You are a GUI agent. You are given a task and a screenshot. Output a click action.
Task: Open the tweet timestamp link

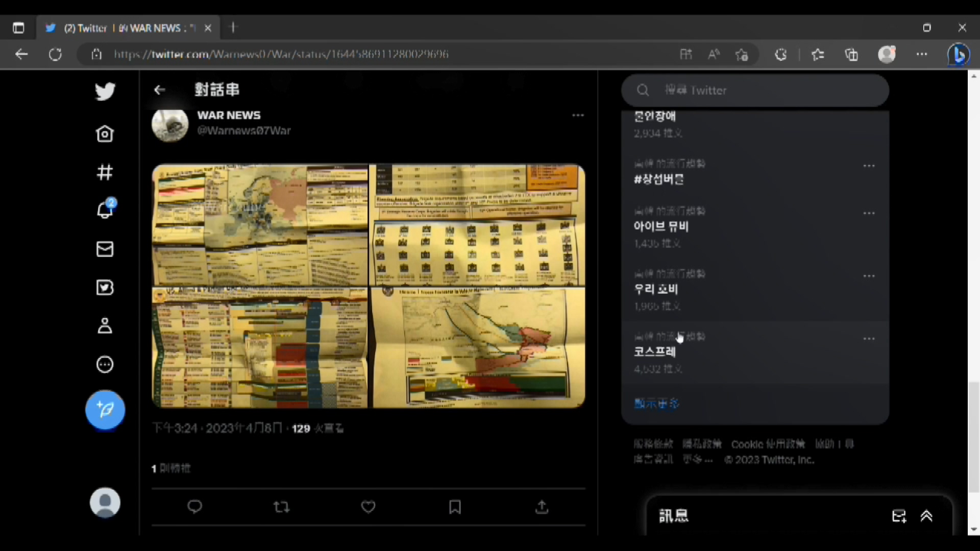217,429
